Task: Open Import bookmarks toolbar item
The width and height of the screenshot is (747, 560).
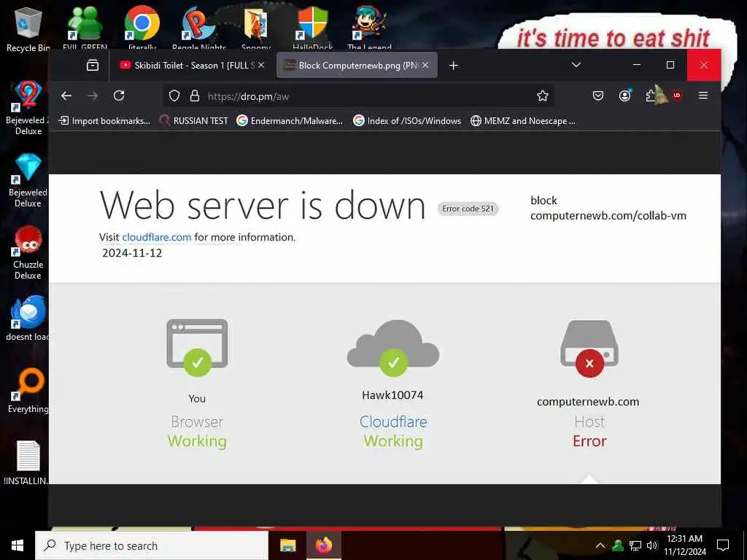Action: point(104,121)
